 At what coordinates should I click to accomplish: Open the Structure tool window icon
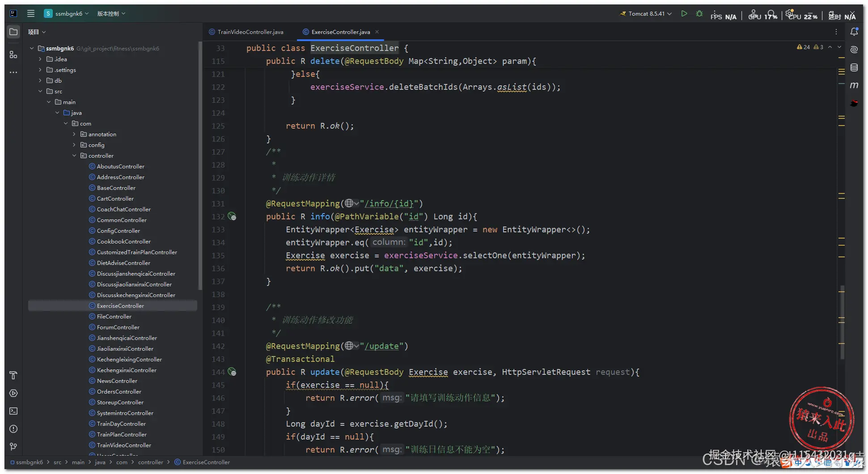coord(13,55)
